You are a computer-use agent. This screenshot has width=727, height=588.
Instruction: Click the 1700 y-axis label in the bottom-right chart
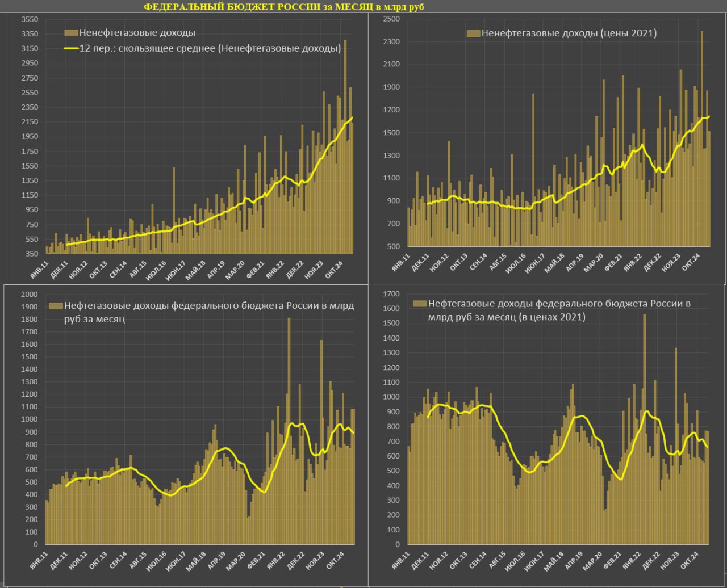click(392, 294)
